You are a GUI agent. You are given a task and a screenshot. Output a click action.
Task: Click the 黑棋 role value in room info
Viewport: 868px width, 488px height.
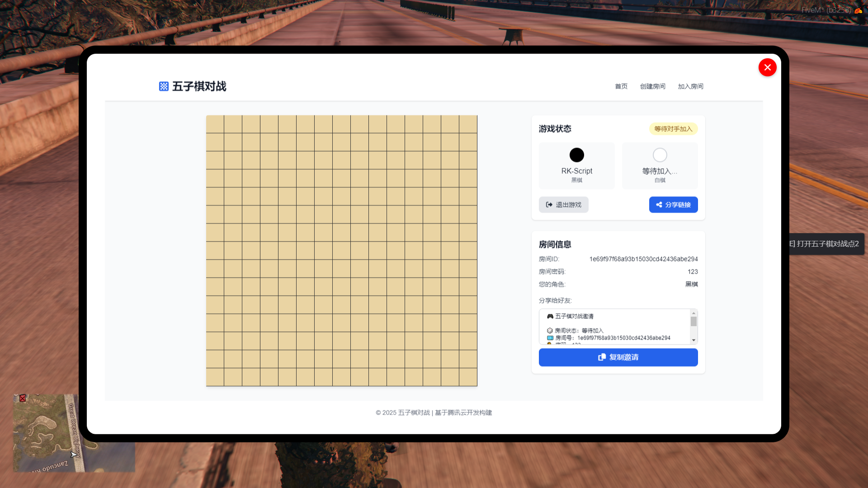691,284
